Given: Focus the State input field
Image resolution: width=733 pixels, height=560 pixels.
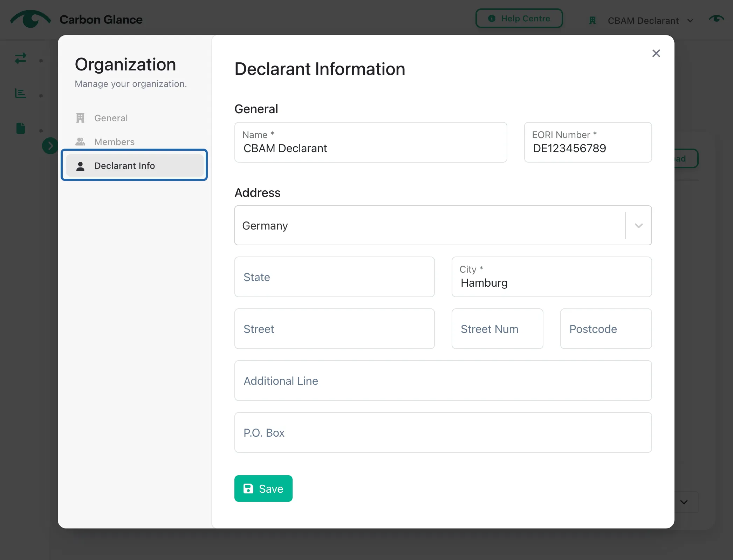Looking at the screenshot, I should pos(335,277).
